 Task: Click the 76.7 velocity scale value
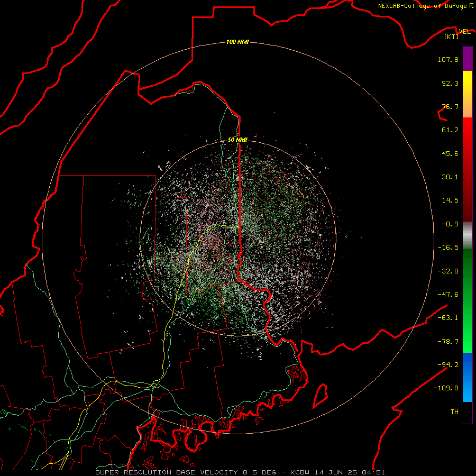tap(450, 106)
